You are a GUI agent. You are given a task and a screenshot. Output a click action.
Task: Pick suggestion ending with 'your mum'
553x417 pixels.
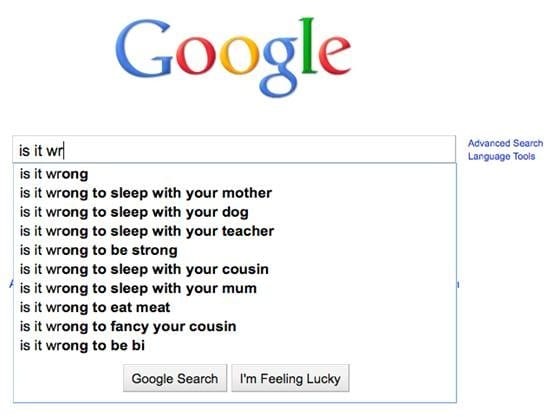[x=234, y=288]
